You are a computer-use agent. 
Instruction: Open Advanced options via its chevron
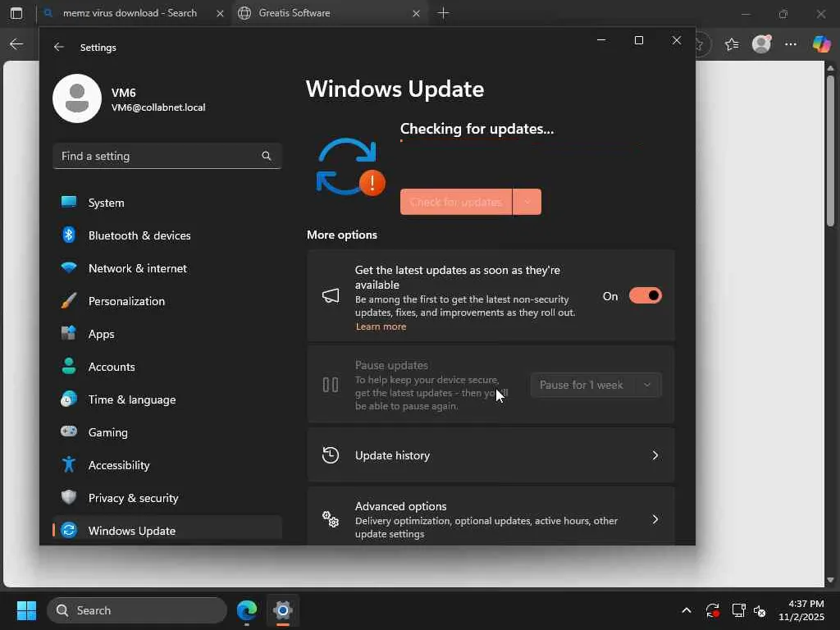pos(655,519)
